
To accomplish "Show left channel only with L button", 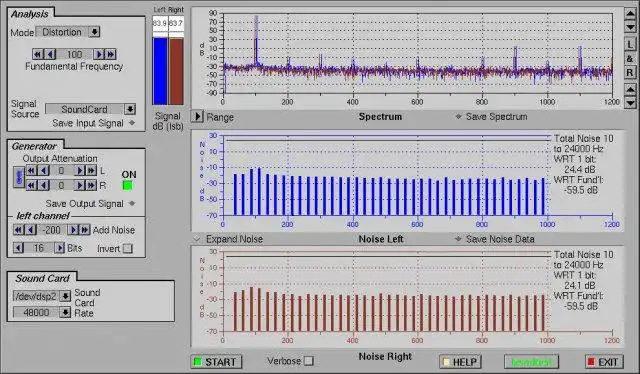I will click(x=630, y=45).
